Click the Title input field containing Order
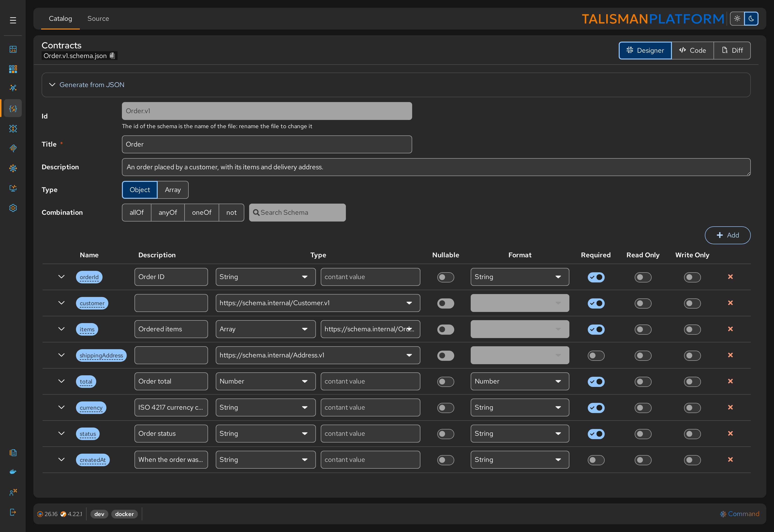 point(267,144)
